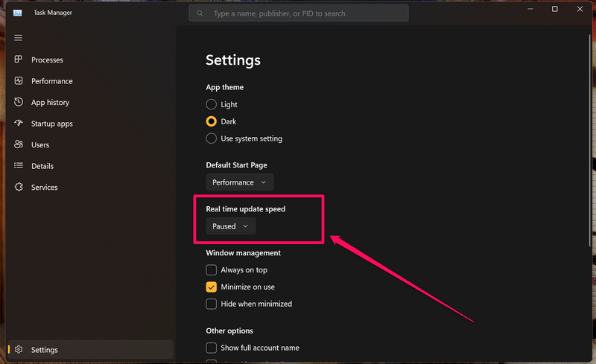This screenshot has height=364, width=596.
Task: Click the Task Manager search box
Action: pyautogui.click(x=299, y=13)
